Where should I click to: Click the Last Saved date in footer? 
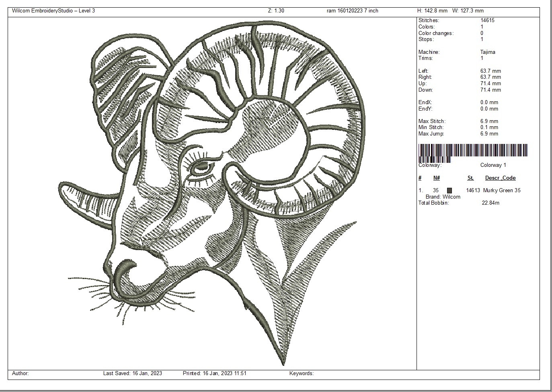pos(133,374)
